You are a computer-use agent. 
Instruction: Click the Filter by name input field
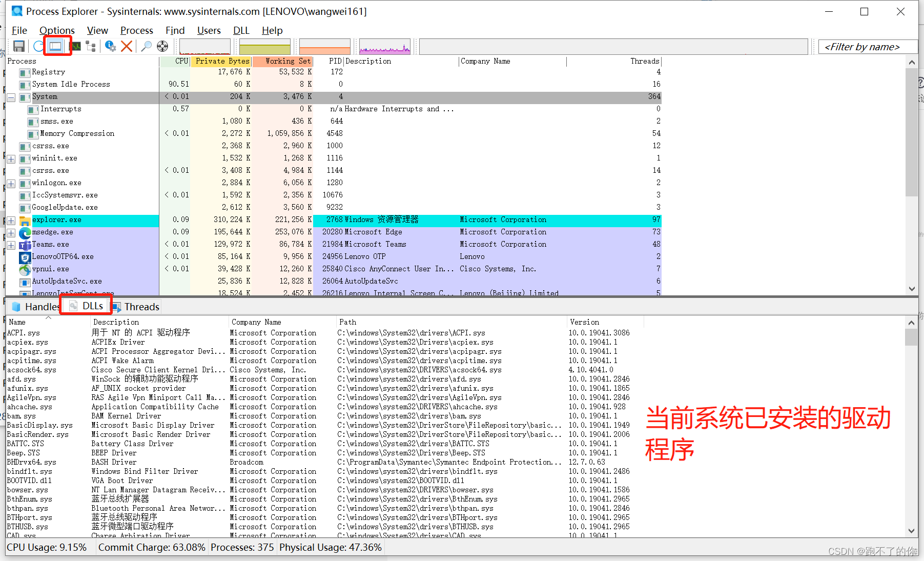click(x=868, y=47)
